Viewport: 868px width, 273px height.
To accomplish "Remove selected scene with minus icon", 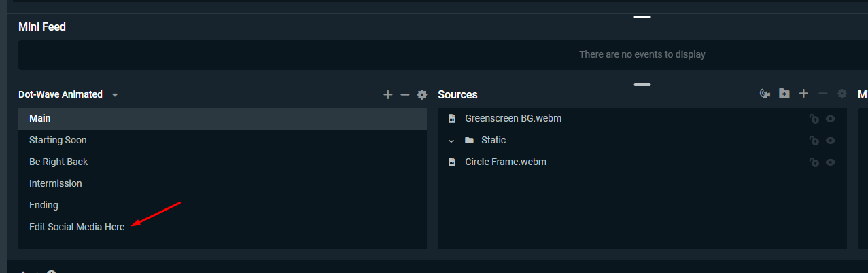I will point(405,95).
